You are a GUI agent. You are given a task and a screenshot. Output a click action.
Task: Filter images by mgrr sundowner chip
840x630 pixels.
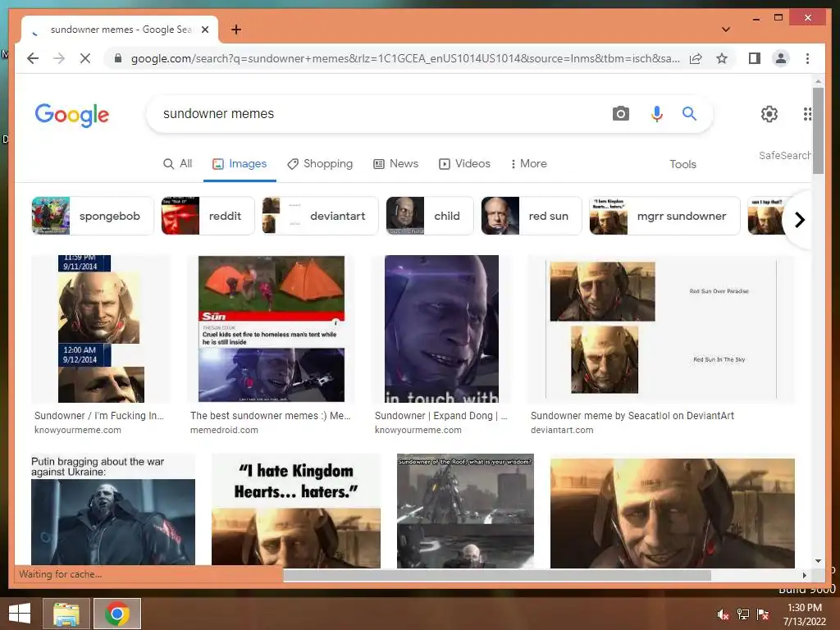[664, 216]
